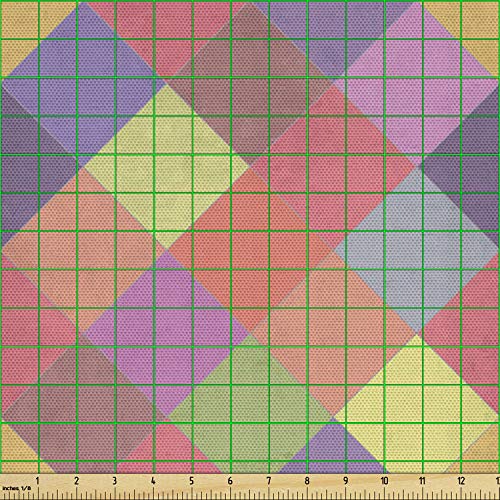Click the ruler number 3 mark
The width and height of the screenshot is (500, 500).
115,481
